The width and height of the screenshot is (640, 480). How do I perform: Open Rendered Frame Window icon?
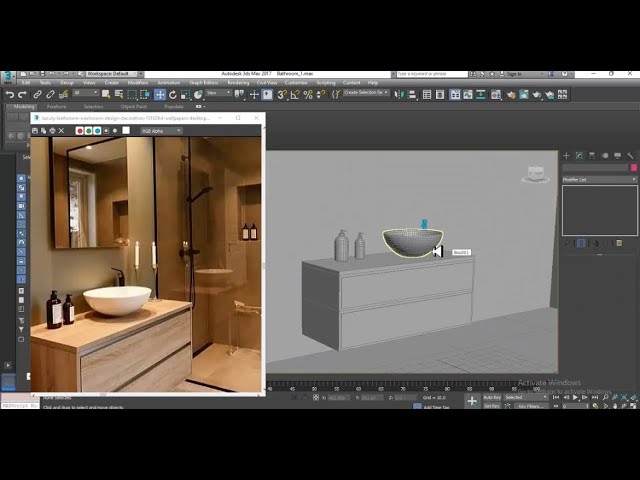click(524, 95)
